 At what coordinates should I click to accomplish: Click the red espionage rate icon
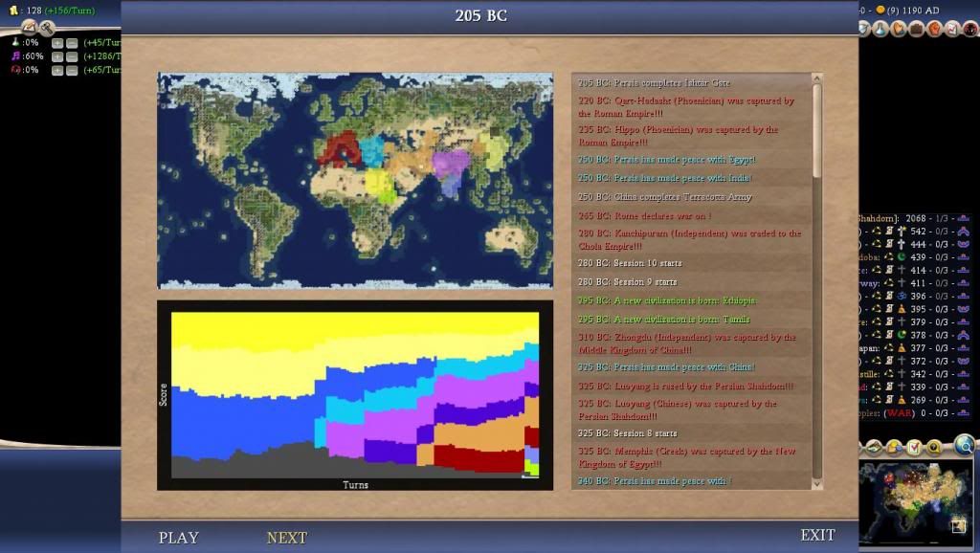[x=15, y=70]
